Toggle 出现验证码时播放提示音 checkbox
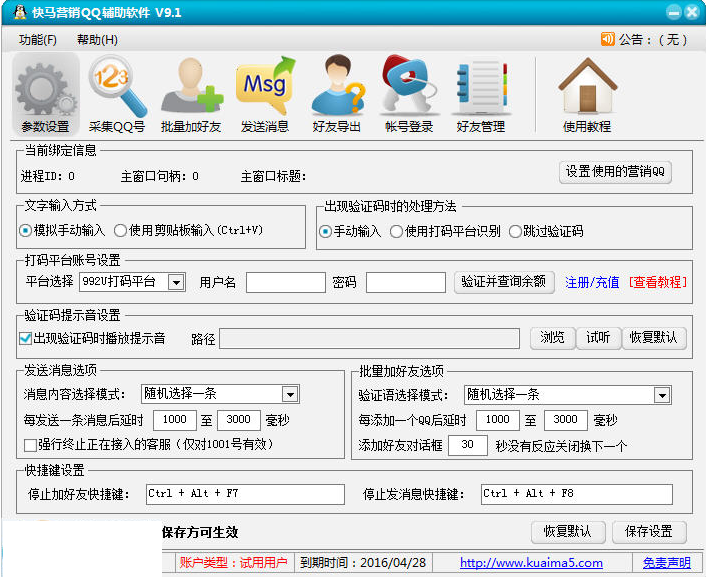The image size is (706, 577). (x=26, y=338)
